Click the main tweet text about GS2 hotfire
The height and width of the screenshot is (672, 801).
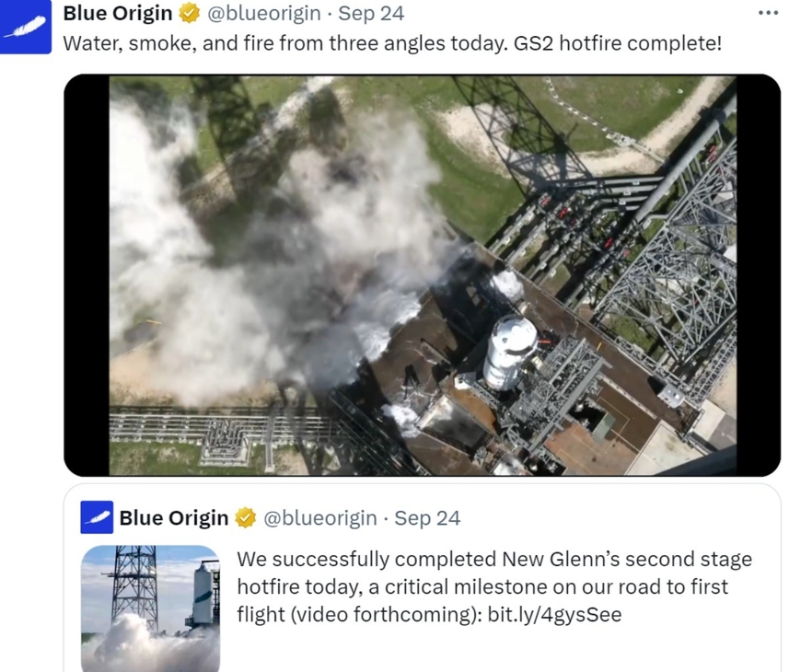coord(392,43)
